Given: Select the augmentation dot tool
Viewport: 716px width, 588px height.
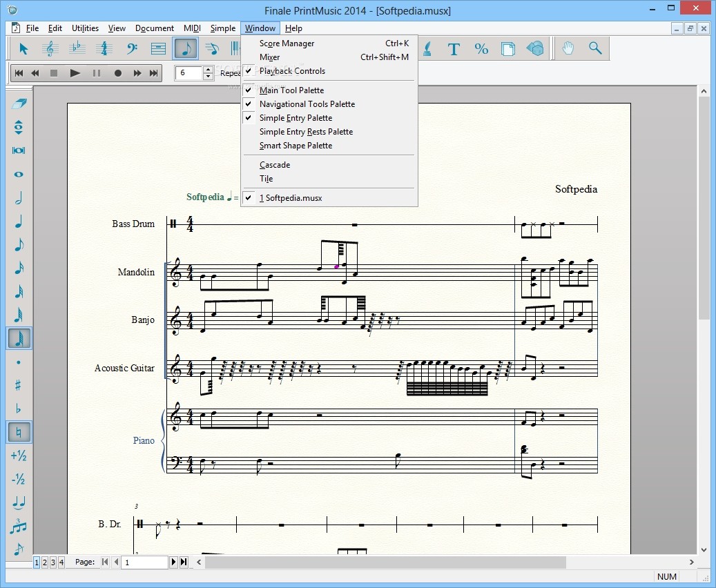Looking at the screenshot, I should click(19, 362).
